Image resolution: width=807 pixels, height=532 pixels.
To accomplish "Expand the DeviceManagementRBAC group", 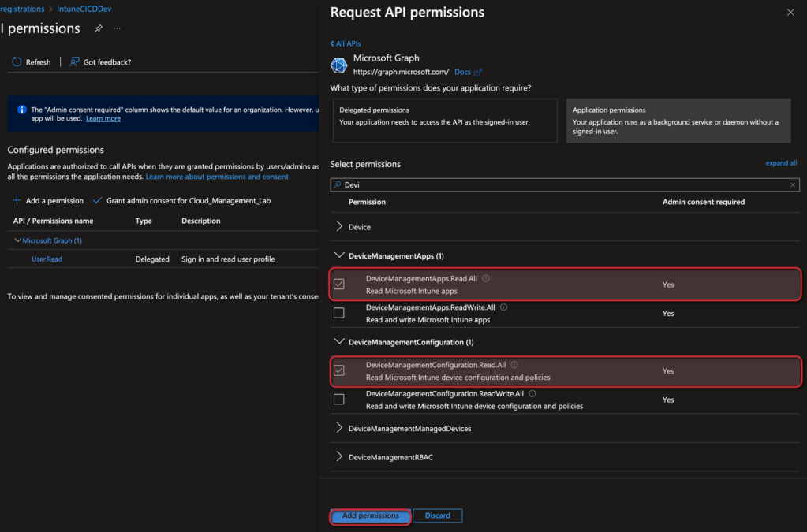I will (339, 457).
